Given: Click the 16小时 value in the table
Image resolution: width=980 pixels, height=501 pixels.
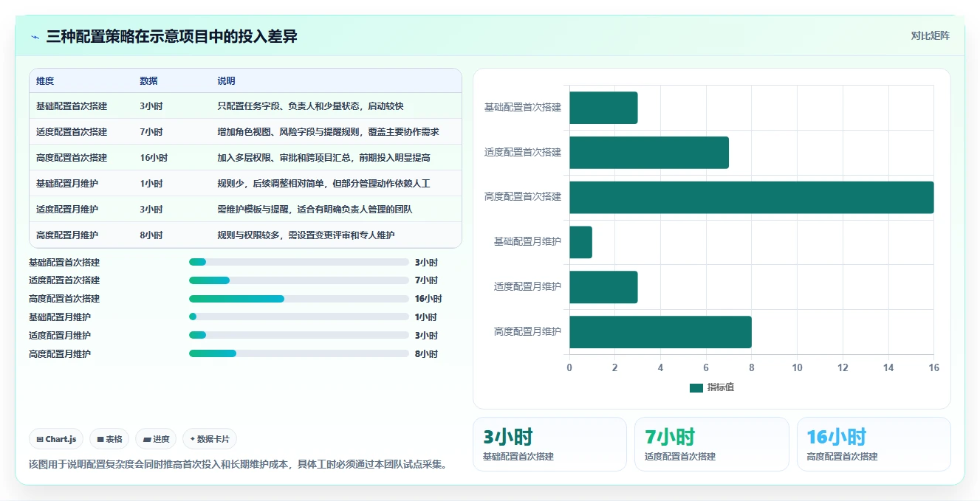Looking at the screenshot, I should (154, 158).
